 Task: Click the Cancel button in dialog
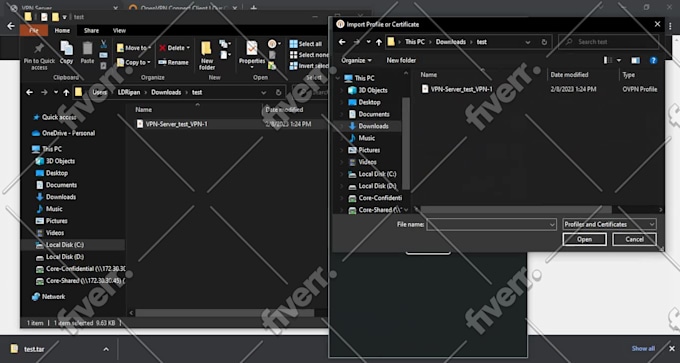pos(634,239)
